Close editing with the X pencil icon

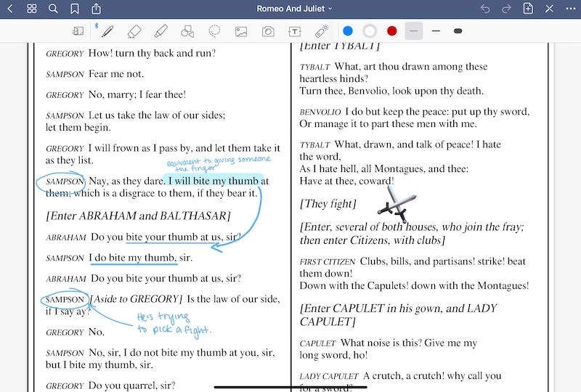coord(549,9)
